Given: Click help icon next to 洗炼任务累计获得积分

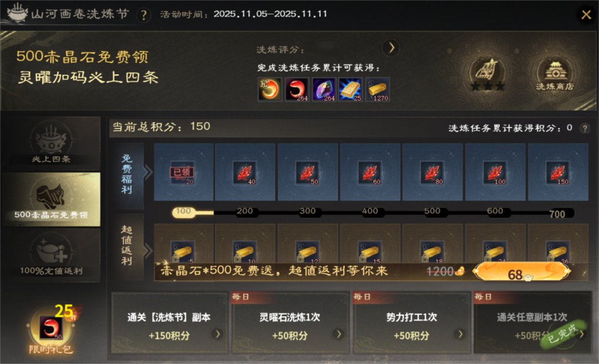Looking at the screenshot, I should (x=585, y=128).
